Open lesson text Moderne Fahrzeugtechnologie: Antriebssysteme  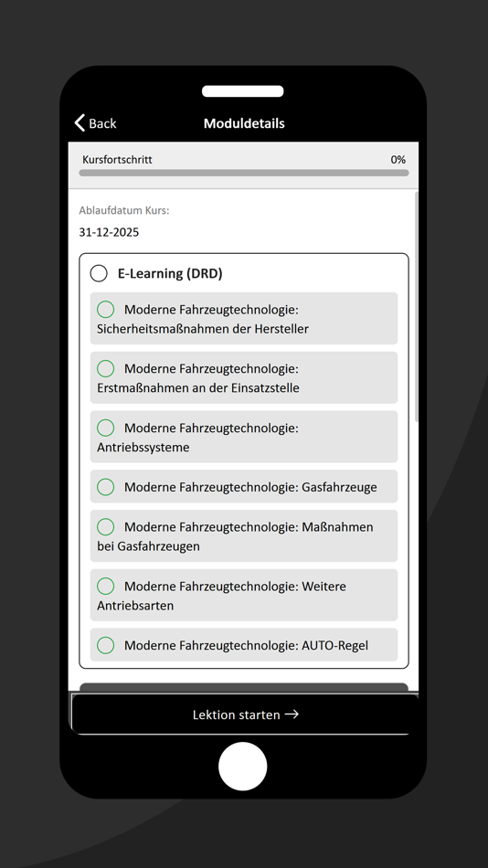tap(197, 438)
